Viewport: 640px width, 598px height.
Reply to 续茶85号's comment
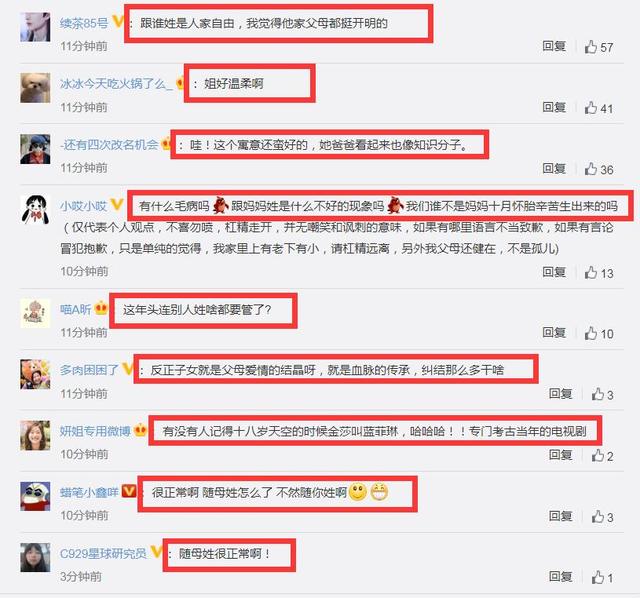(x=554, y=46)
